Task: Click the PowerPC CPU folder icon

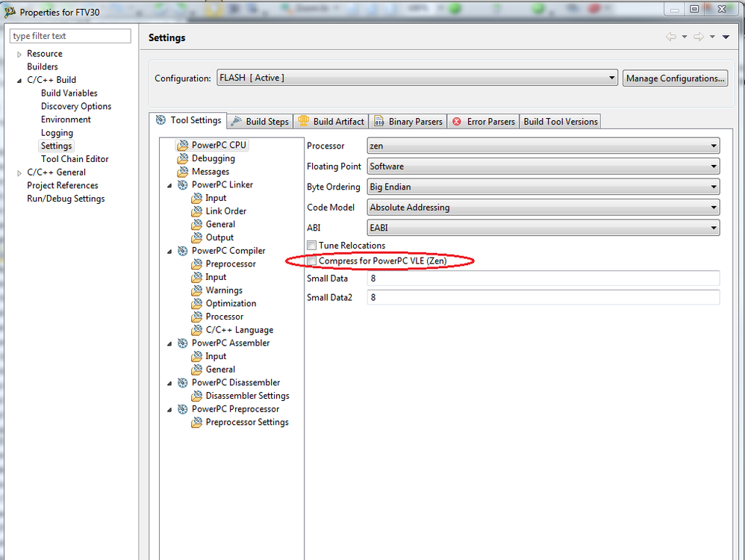Action: point(182,146)
